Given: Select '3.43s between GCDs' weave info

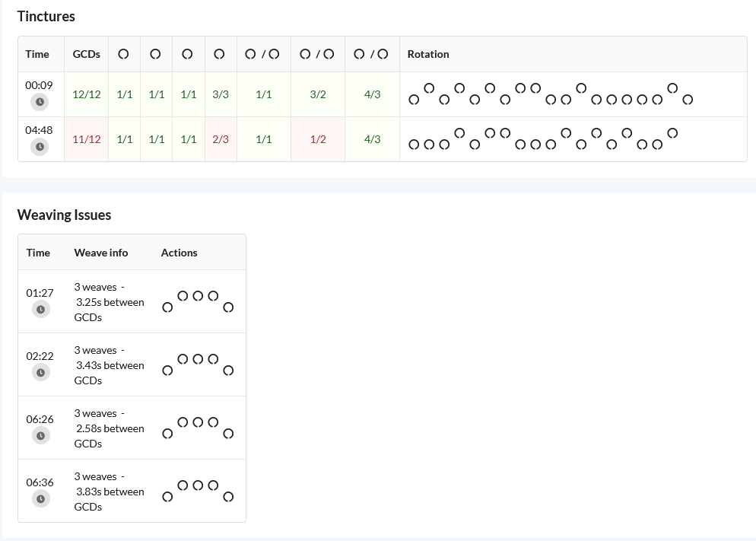Looking at the screenshot, I should click(109, 373).
